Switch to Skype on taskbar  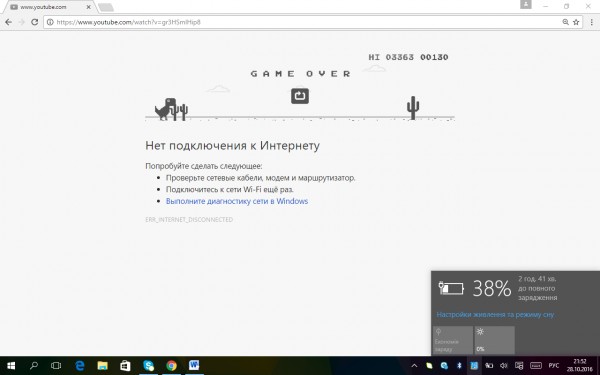(x=148, y=366)
